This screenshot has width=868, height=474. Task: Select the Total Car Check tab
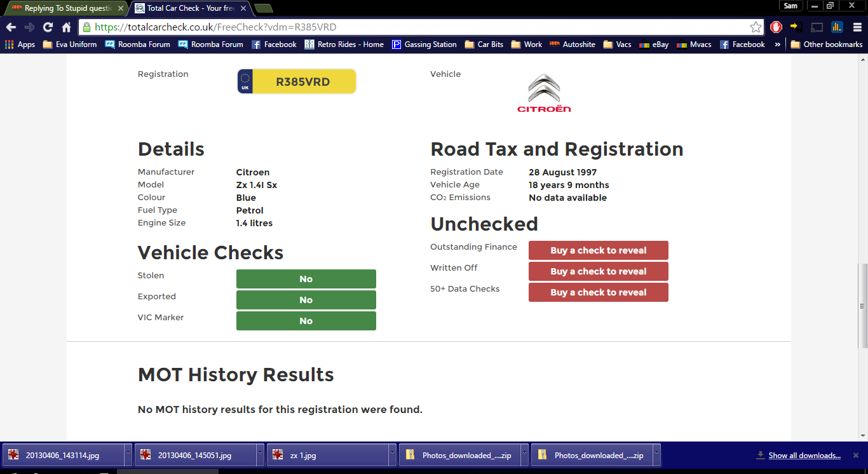(x=191, y=8)
